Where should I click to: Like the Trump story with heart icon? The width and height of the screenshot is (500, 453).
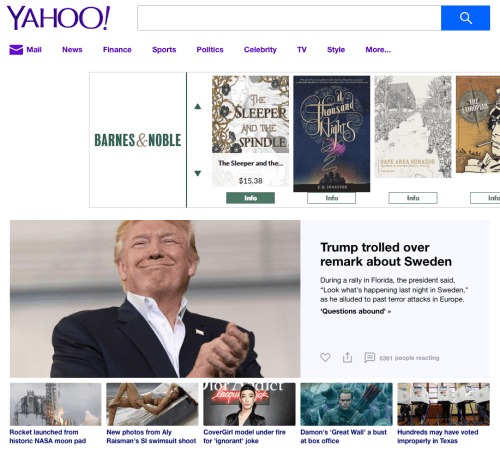coord(325,357)
